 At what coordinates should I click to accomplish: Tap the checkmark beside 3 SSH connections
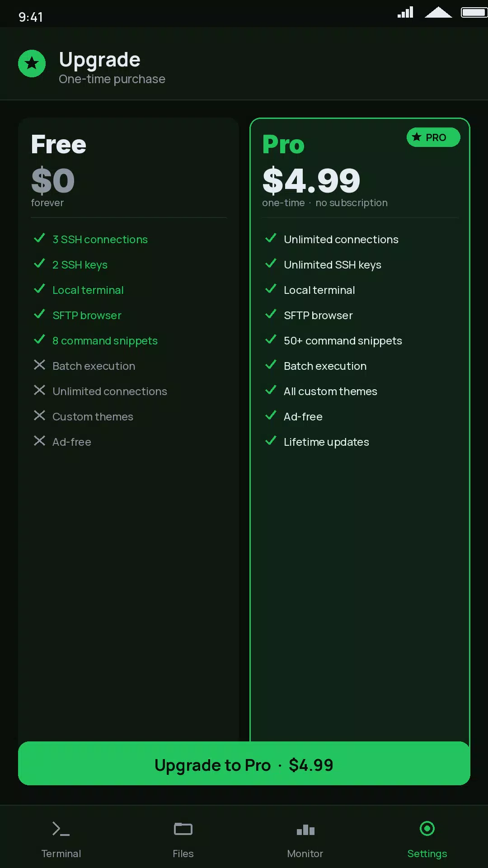(x=40, y=238)
